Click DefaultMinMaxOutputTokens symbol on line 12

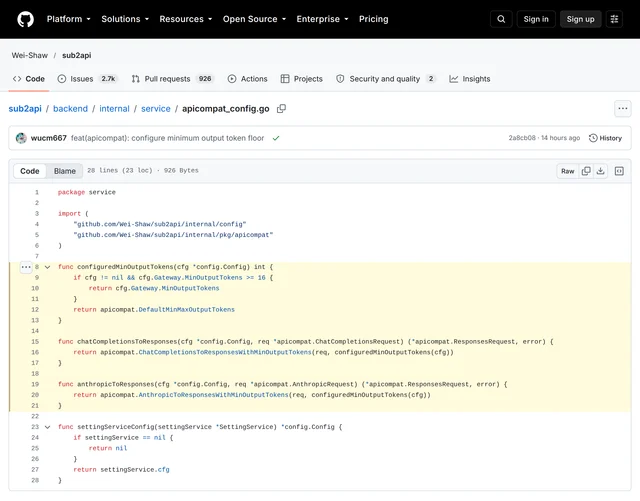[x=187, y=310]
